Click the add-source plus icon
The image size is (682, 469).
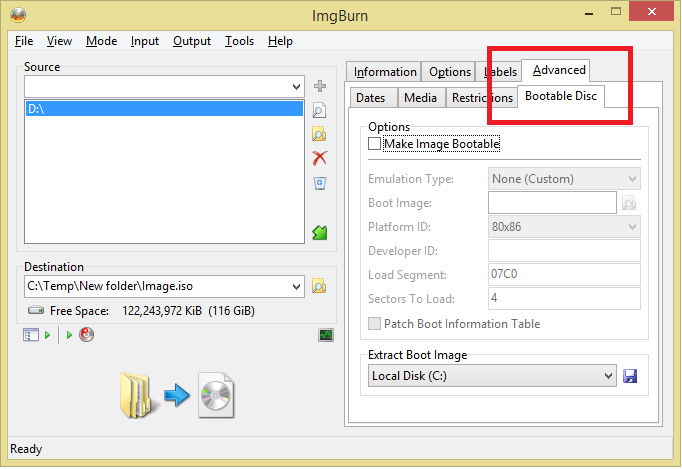pyautogui.click(x=320, y=86)
